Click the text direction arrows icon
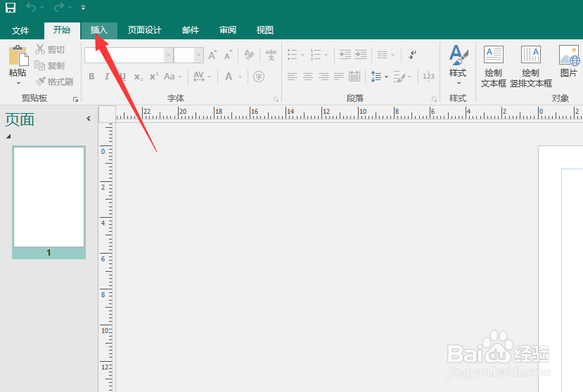The image size is (583, 392). click(412, 55)
